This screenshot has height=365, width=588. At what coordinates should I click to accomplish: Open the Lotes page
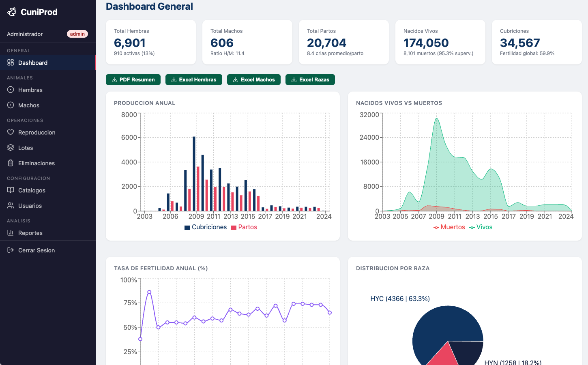tap(48, 147)
